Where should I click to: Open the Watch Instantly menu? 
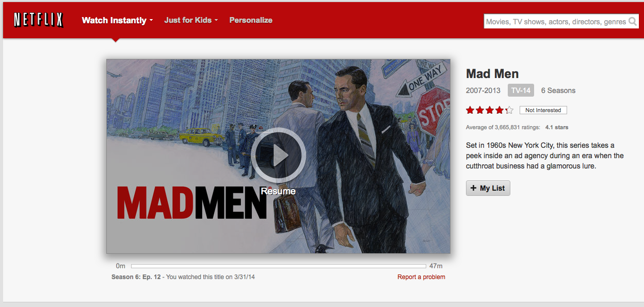(117, 20)
